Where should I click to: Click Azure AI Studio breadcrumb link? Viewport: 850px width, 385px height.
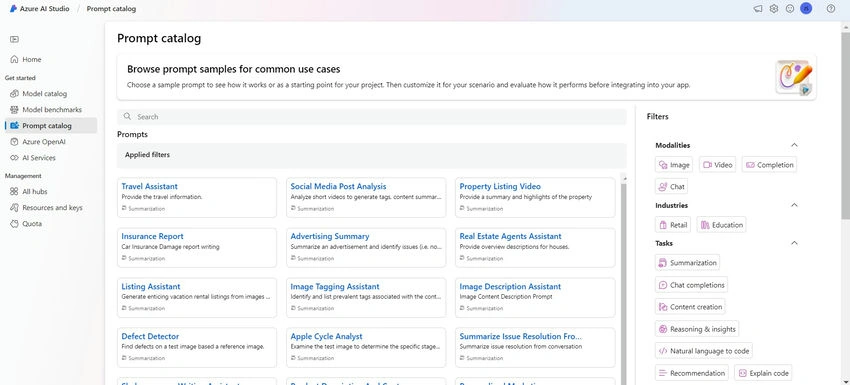point(44,9)
